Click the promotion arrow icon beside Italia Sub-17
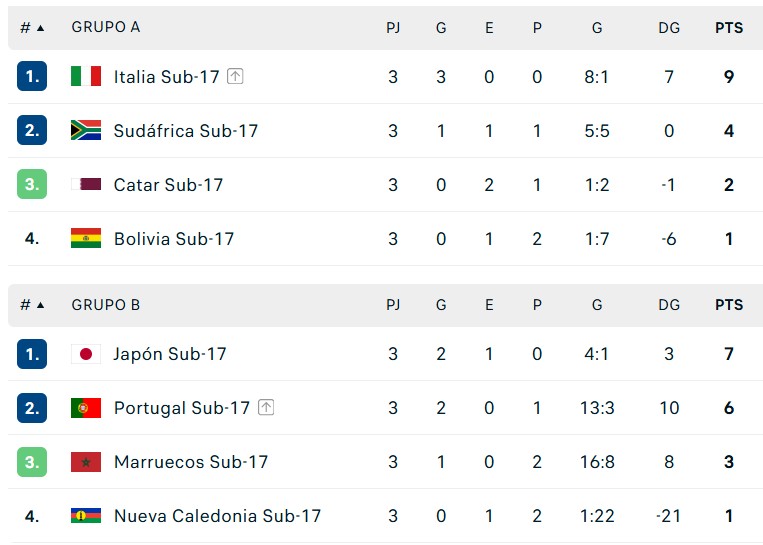Viewport: 763px width, 545px height. [235, 76]
